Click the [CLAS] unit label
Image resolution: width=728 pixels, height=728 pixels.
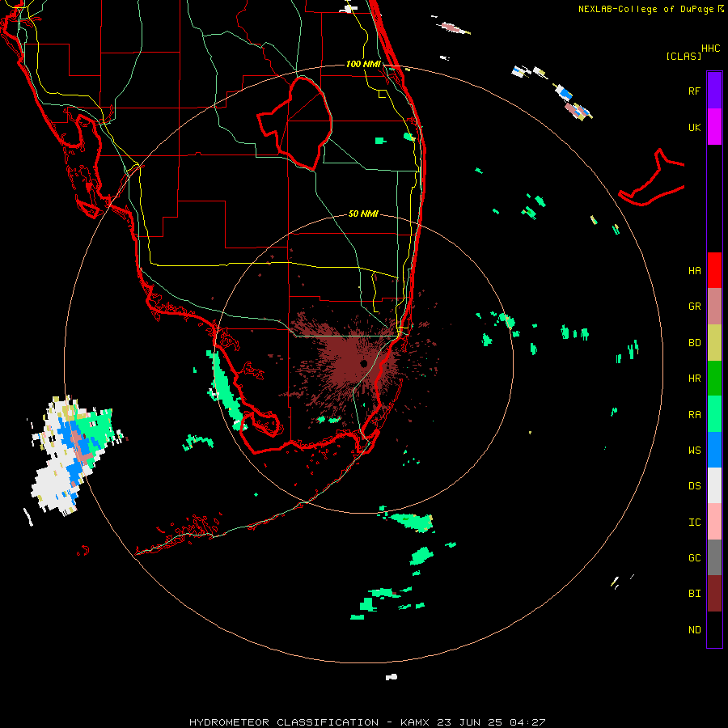684,56
